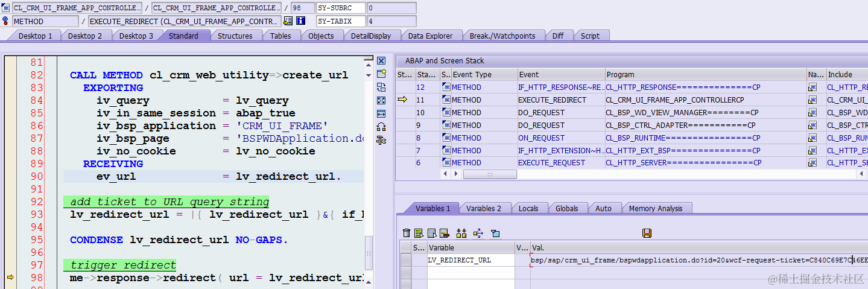
Task: Open the Desktop 1 tab
Action: click(x=36, y=36)
